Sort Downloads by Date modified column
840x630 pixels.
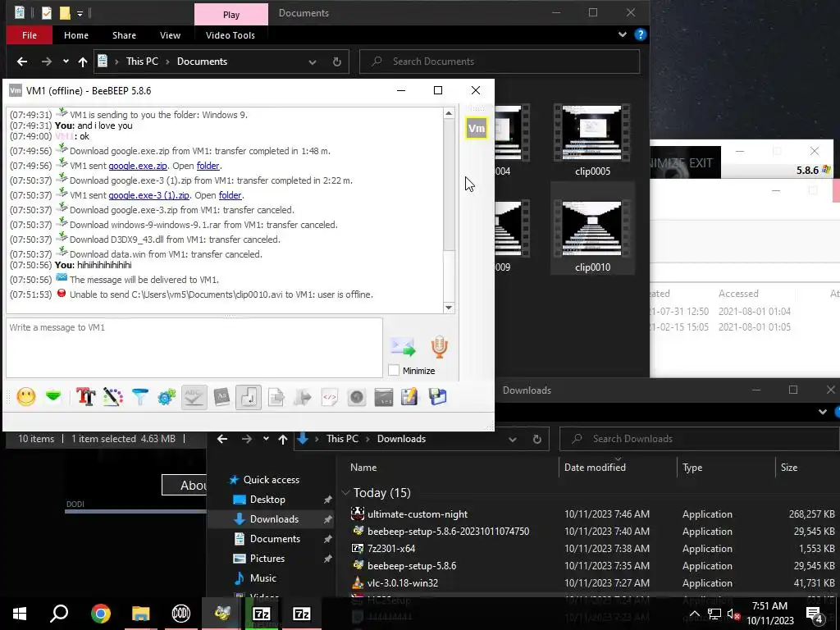(x=595, y=467)
